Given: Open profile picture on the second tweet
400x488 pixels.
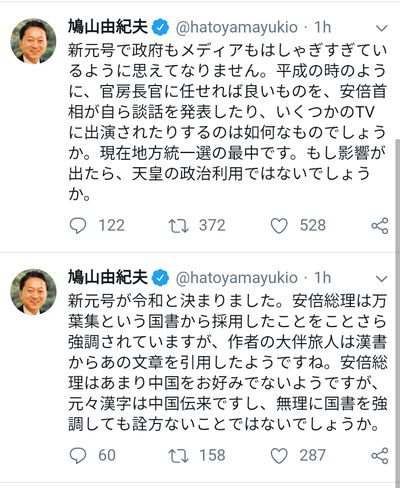Looking at the screenshot, I should [x=33, y=292].
